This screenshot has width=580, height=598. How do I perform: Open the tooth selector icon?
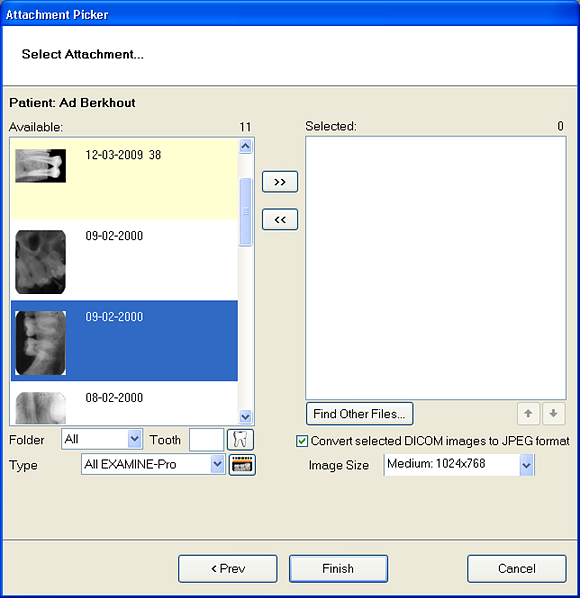tap(240, 440)
